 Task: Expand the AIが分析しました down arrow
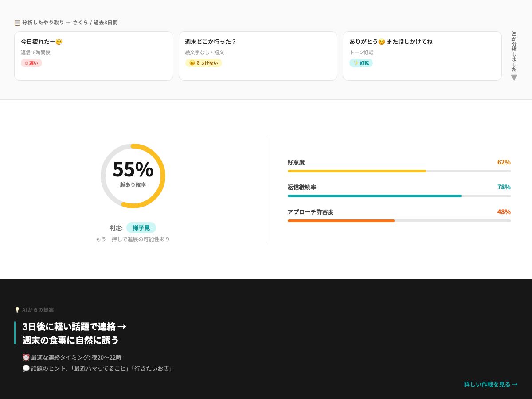pyautogui.click(x=514, y=78)
